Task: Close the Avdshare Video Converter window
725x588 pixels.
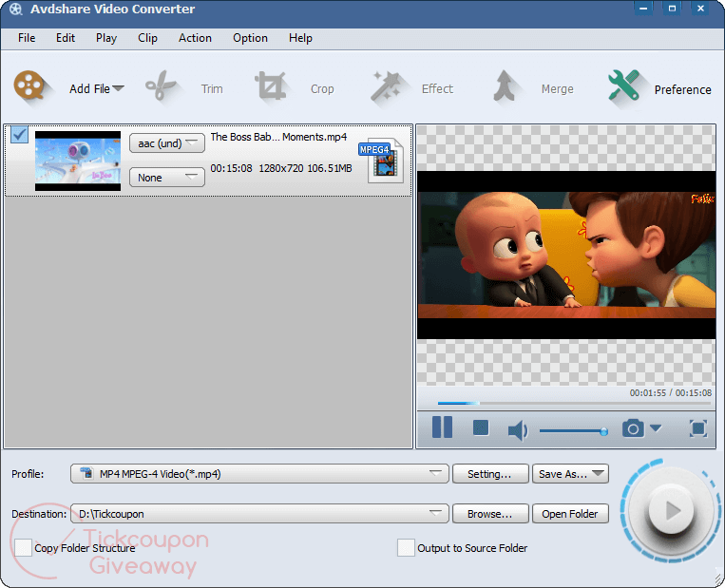Action: [x=700, y=9]
